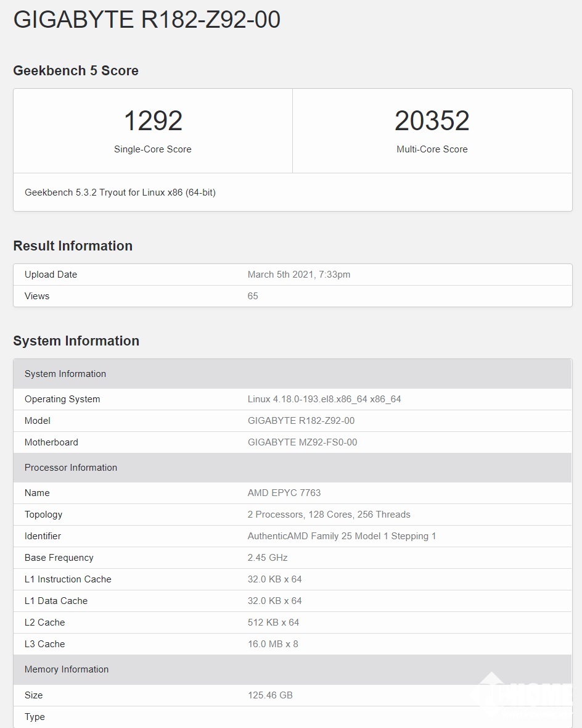Click the Views count 65
The height and width of the screenshot is (728, 582).
click(x=253, y=296)
